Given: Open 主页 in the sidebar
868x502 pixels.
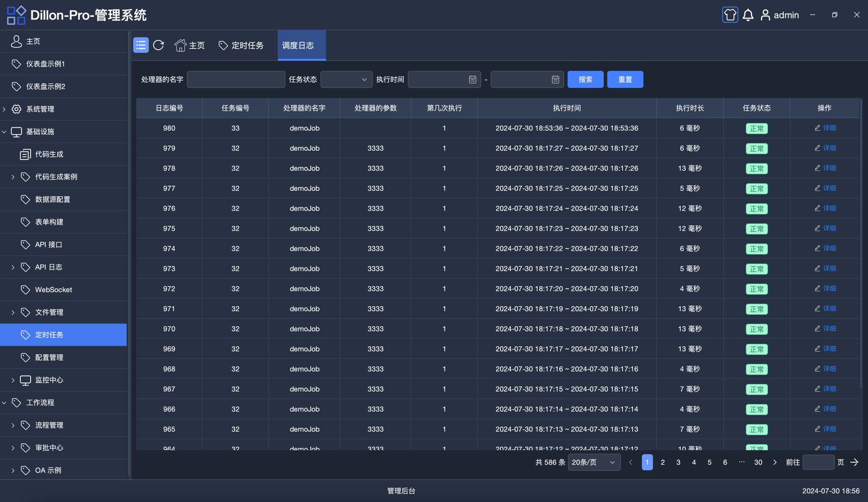Looking at the screenshot, I should pos(63,41).
